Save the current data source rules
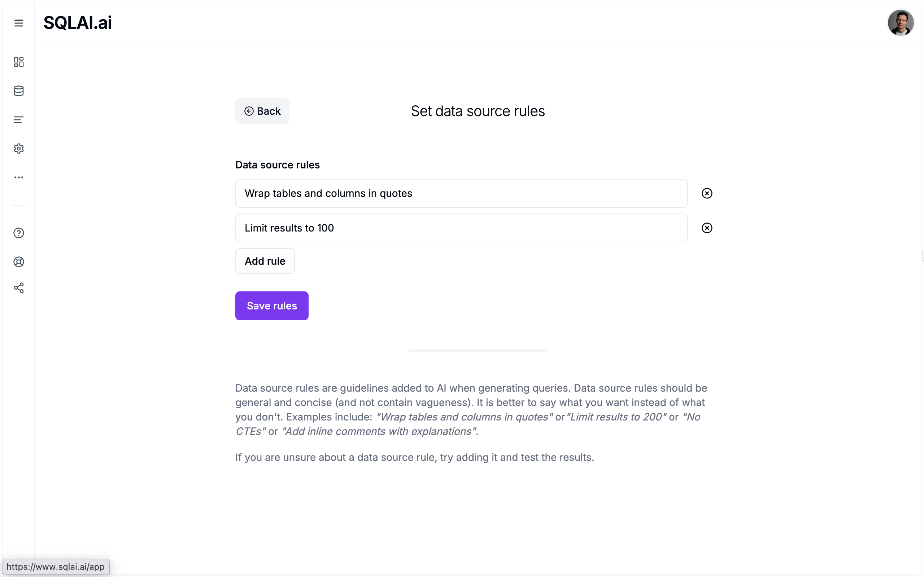 pyautogui.click(x=272, y=306)
